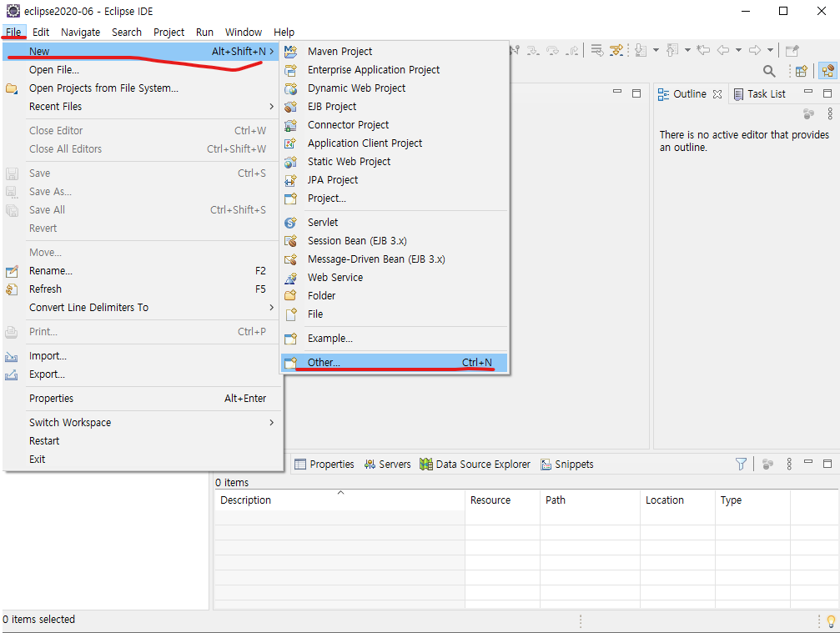Image resolution: width=840 pixels, height=633 pixels.
Task: Choose Other... in the New submenu
Action: tap(395, 363)
